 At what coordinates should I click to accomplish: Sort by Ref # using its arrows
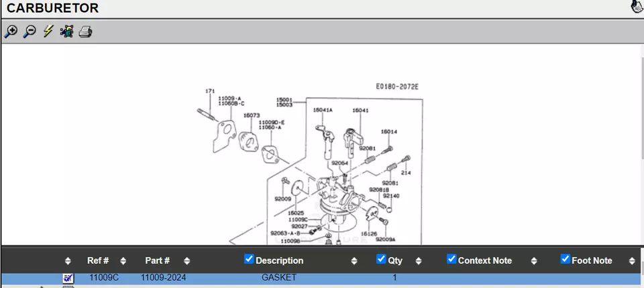pos(123,261)
